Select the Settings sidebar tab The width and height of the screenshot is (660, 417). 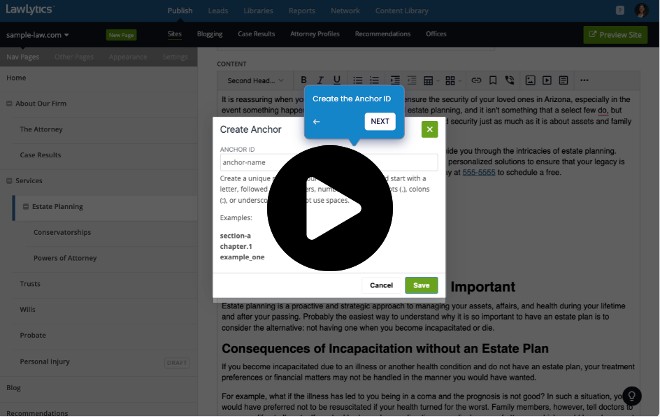175,57
